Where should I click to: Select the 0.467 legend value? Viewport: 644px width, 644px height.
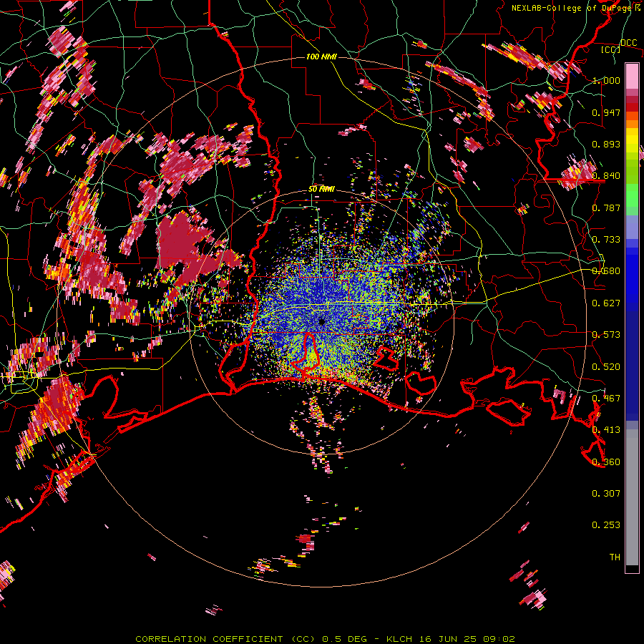tap(606, 399)
